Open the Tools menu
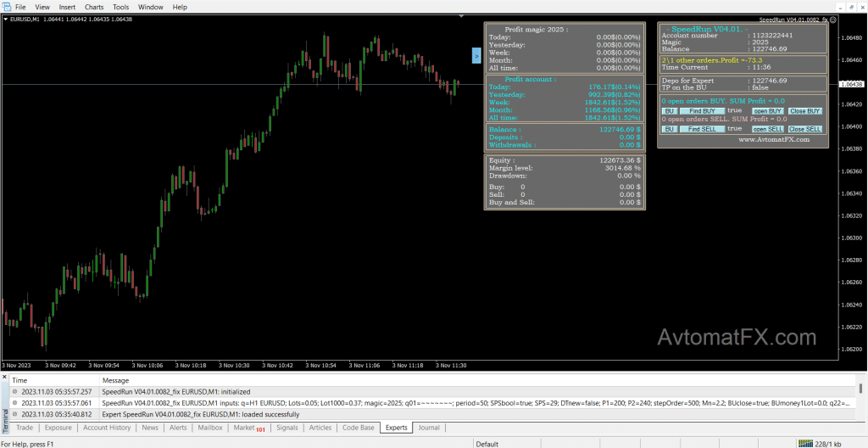 click(x=120, y=7)
